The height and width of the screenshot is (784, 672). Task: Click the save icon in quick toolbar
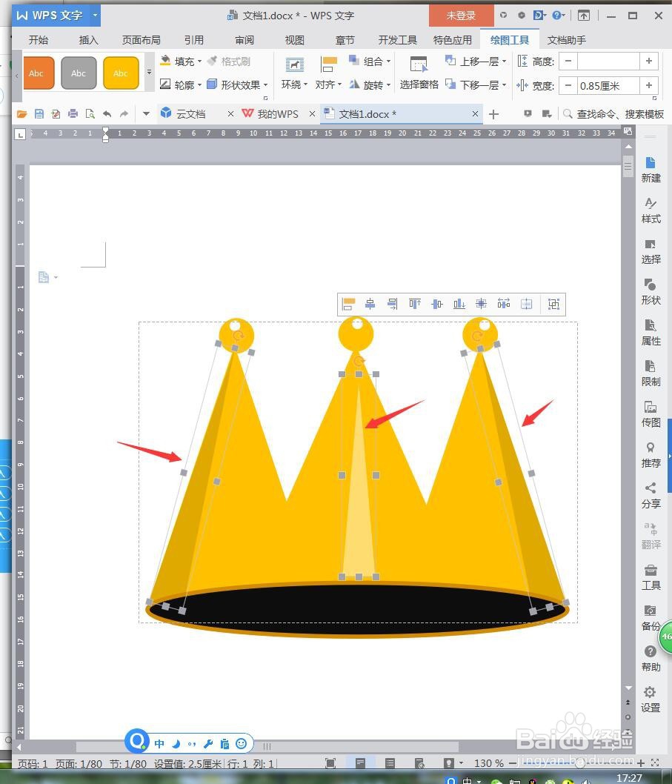coord(39,114)
